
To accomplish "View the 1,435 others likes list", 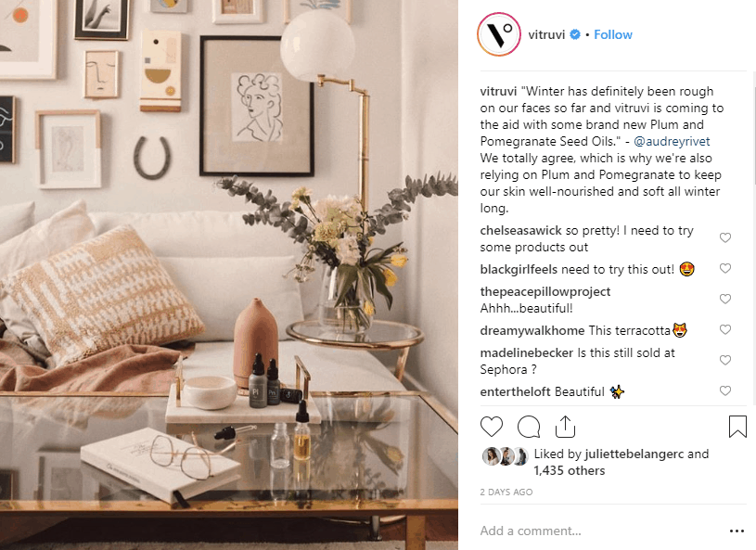I will click(x=569, y=470).
